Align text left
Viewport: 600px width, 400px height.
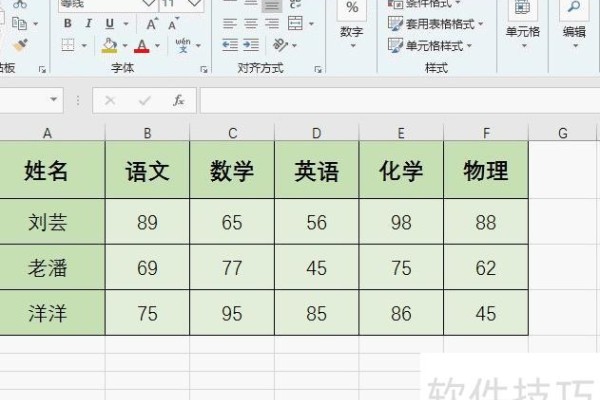point(230,23)
